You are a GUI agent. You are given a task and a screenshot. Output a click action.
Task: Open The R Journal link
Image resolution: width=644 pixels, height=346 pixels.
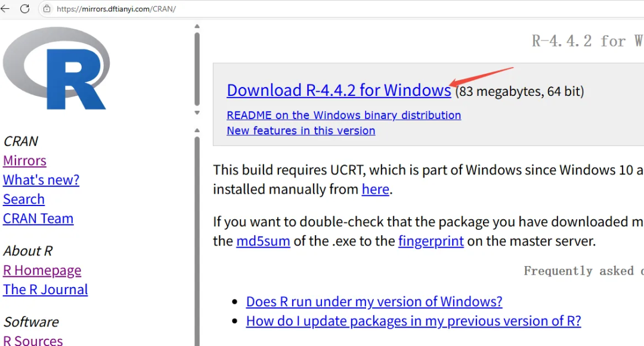[x=45, y=289]
